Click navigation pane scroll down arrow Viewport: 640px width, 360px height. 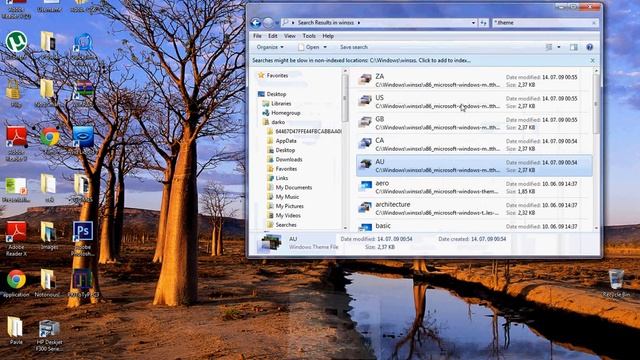coord(345,228)
